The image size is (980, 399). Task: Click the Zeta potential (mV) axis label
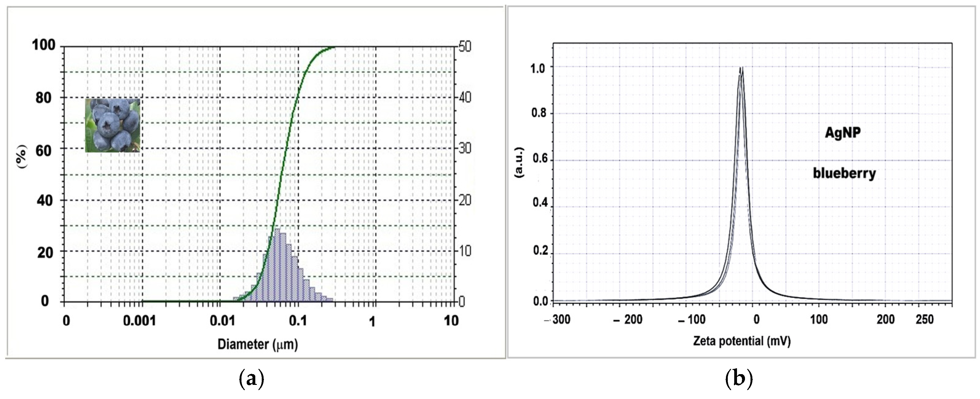[x=742, y=341]
